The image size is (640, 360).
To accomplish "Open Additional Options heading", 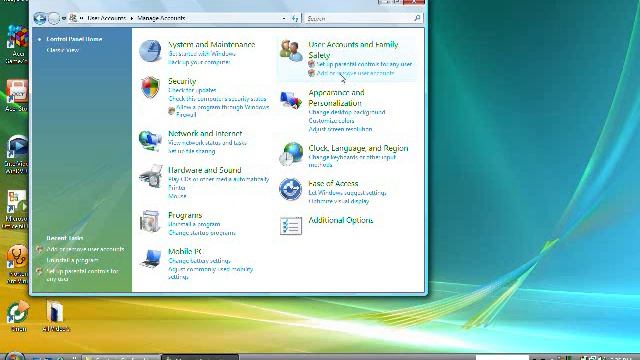I will (340, 220).
